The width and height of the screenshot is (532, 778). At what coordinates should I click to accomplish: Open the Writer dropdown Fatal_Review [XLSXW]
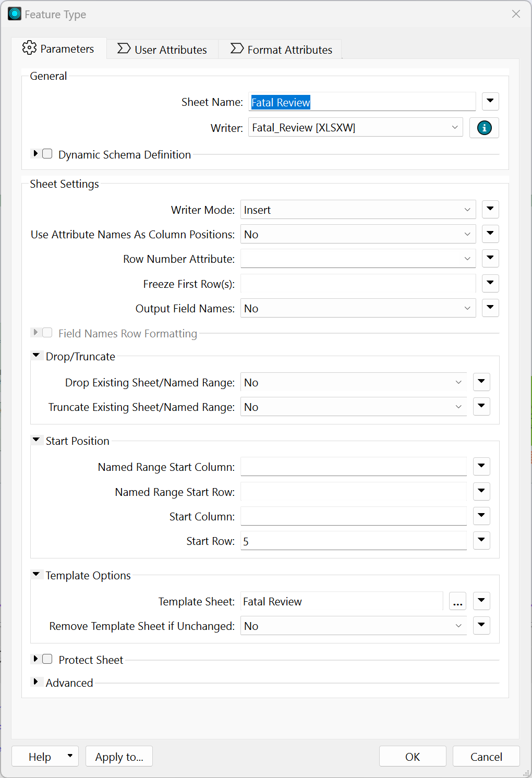tap(356, 127)
